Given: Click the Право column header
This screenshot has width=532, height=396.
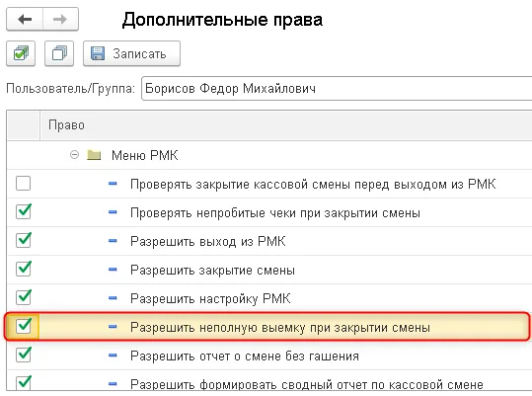Looking at the screenshot, I should [x=286, y=124].
